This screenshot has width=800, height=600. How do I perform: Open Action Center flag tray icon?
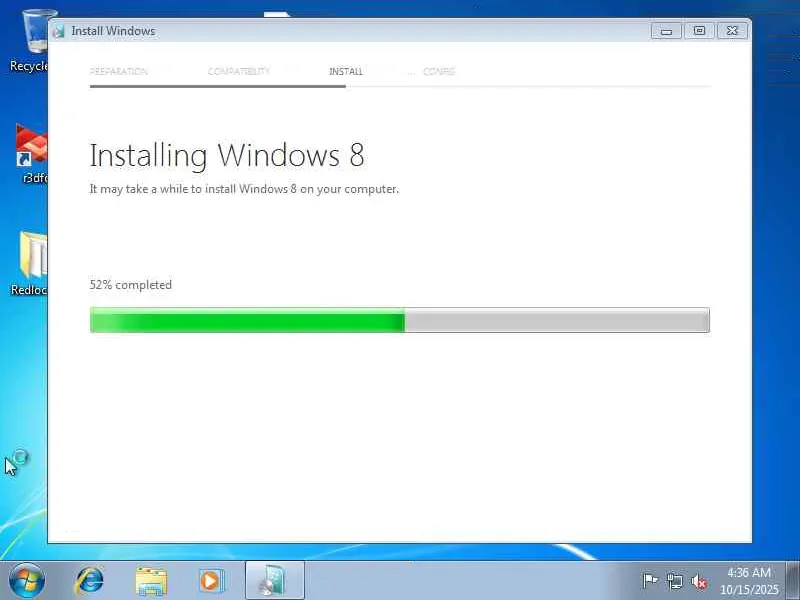tap(650, 581)
